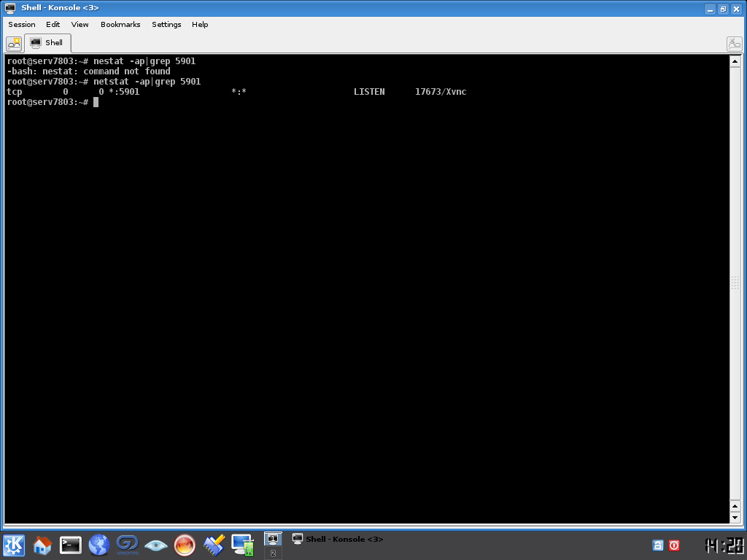
Task: Click the red logout power icon
Action: 674,545
